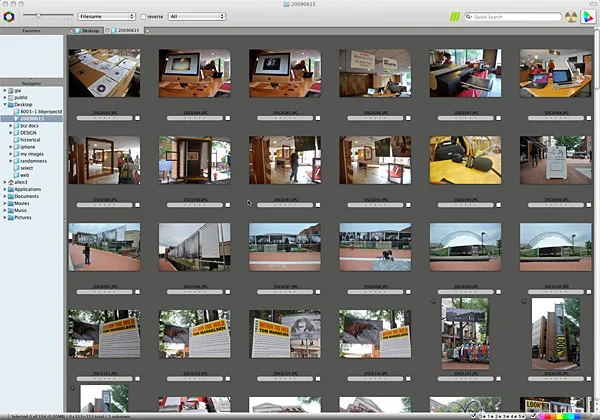Tag DSC6095.JPG using its checkbox

pyautogui.click(x=137, y=292)
